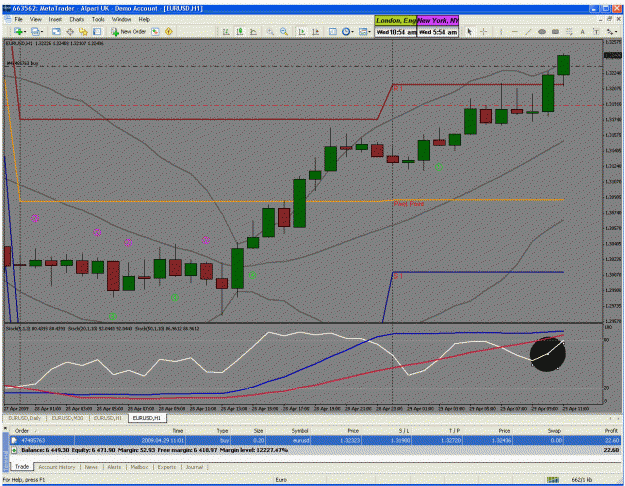Toggle the Data Window crosshair-target icon

70,31
